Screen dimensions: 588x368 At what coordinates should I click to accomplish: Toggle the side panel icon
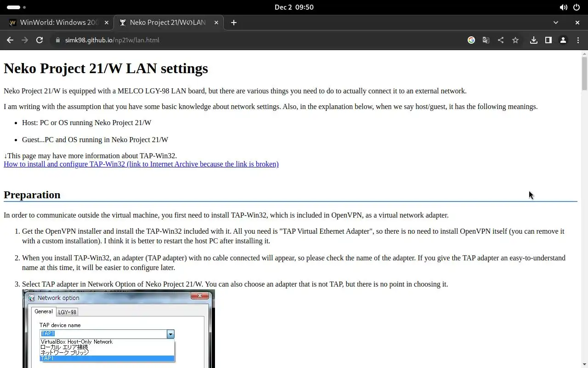point(548,40)
